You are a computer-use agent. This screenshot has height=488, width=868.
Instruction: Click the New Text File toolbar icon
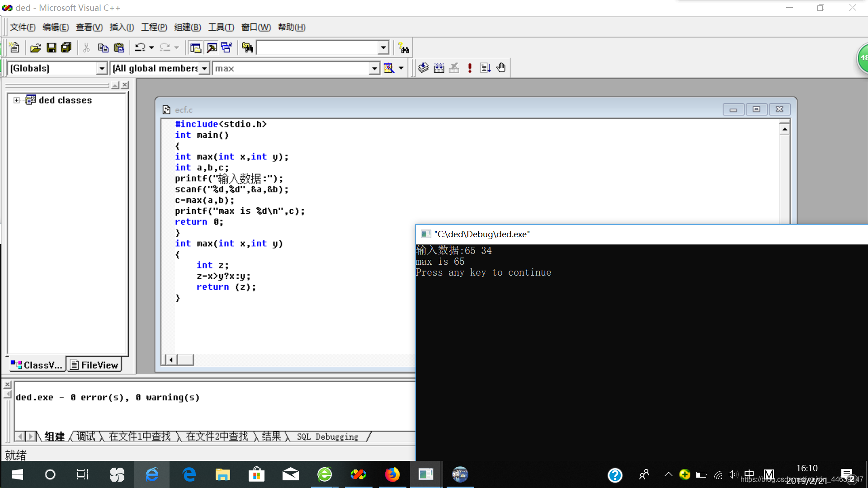coord(14,47)
